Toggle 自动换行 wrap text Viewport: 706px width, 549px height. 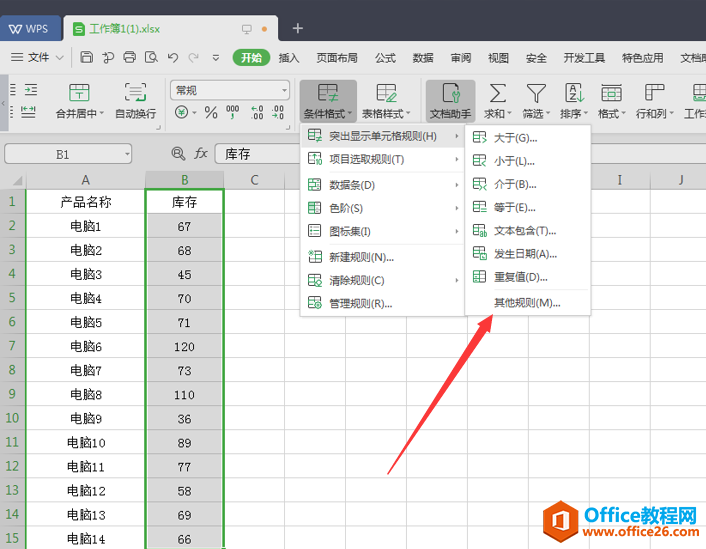pyautogui.click(x=136, y=101)
